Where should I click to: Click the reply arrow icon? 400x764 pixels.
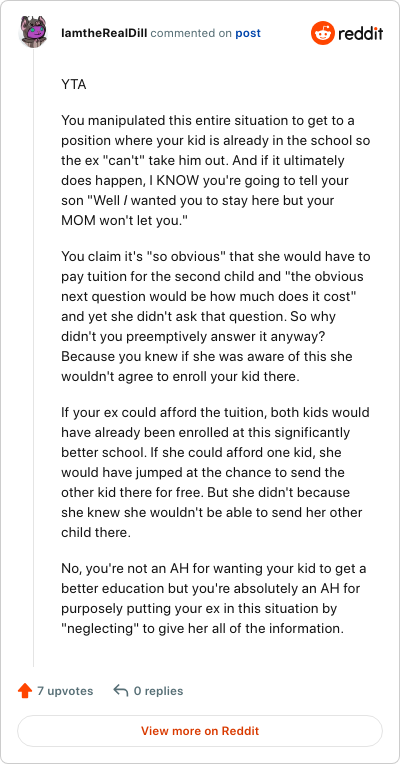[x=120, y=690]
